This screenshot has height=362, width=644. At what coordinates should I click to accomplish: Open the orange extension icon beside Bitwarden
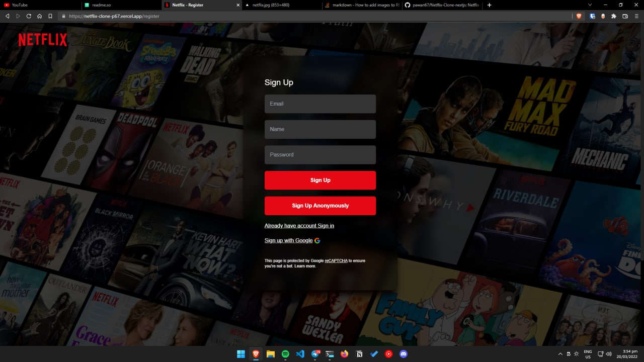[x=603, y=16]
